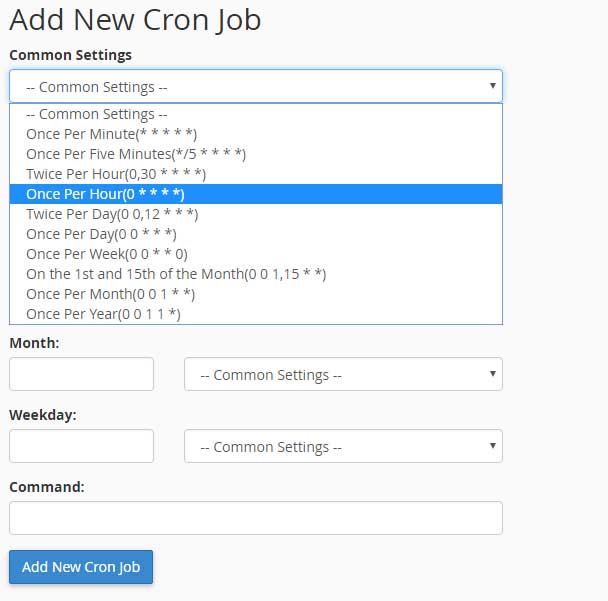Image resolution: width=608 pixels, height=601 pixels.
Task: Click into the Command input field
Action: [255, 518]
